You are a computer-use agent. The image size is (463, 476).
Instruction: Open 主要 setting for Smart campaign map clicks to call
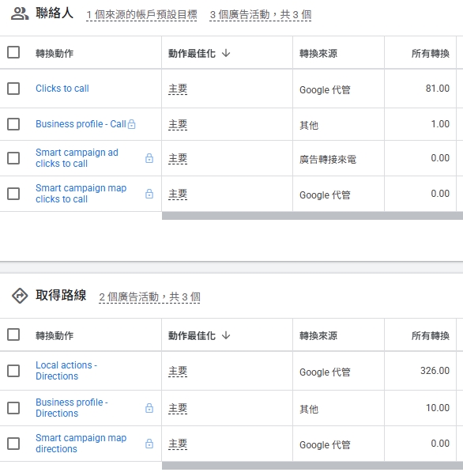[x=178, y=195]
